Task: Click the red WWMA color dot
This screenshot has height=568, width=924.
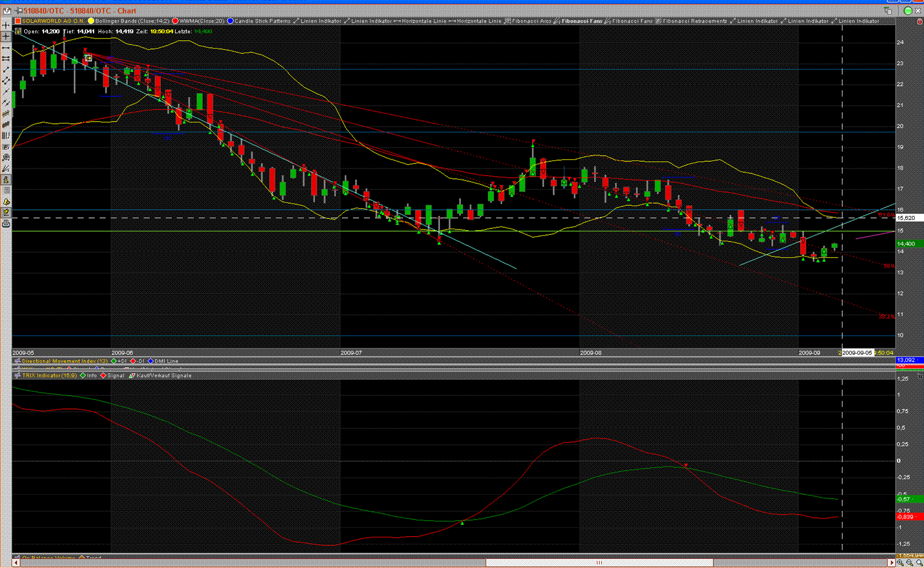Action: point(175,21)
